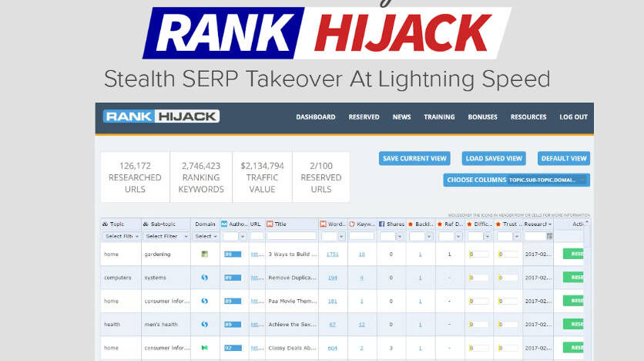
Task: Click the "126,172 Researched URLs" stat box
Action: click(x=135, y=177)
